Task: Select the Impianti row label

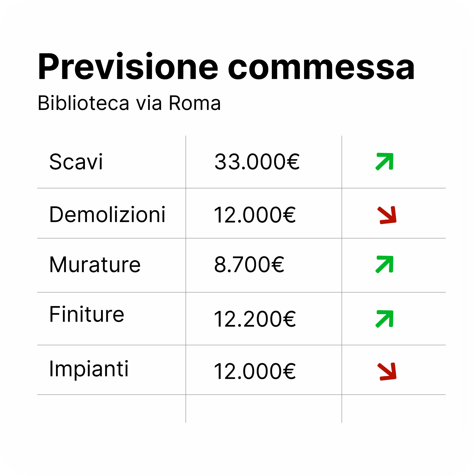Action: point(89,369)
